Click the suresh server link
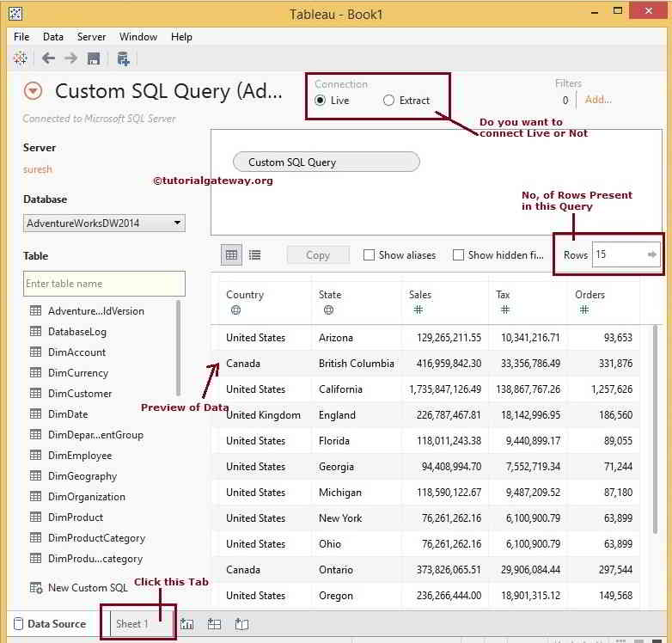Screen dimensions: 672x643 coord(38,169)
